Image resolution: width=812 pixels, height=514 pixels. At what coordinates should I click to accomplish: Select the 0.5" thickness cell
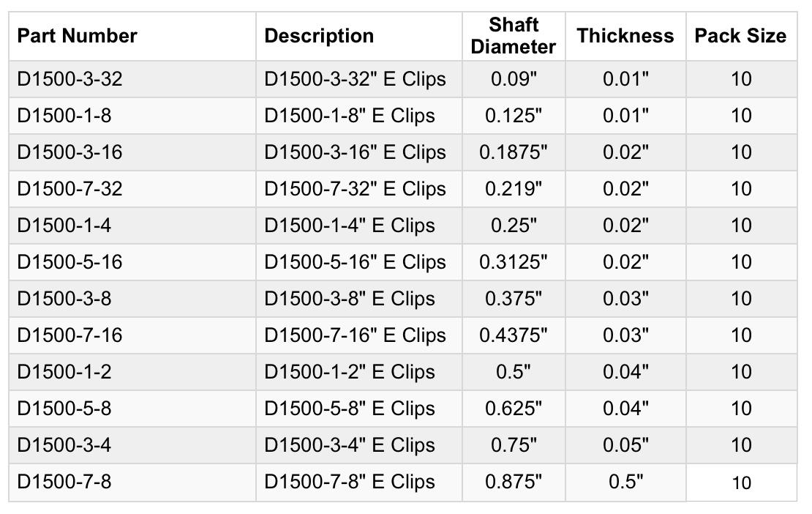pos(625,482)
